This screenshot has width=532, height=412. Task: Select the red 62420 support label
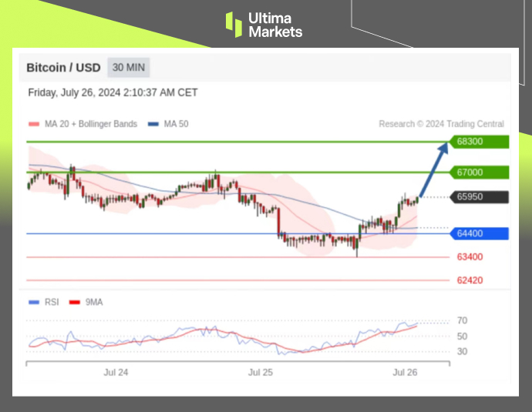470,280
